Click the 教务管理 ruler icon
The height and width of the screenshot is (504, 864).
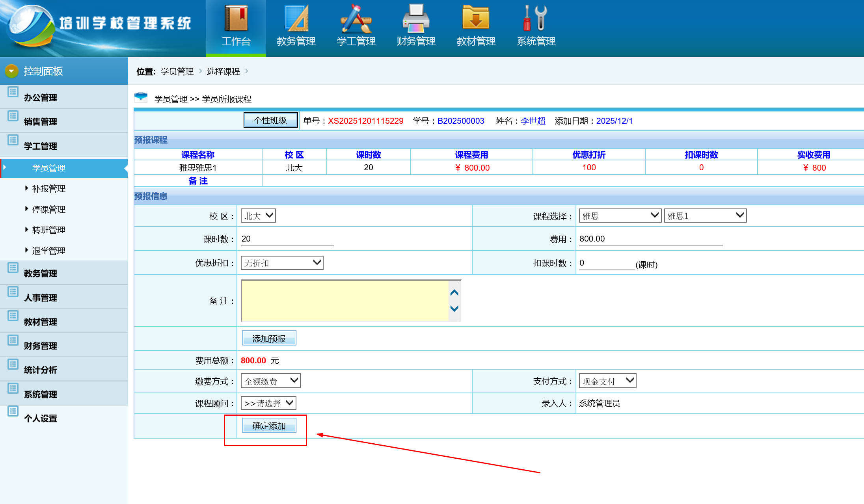pos(296,19)
